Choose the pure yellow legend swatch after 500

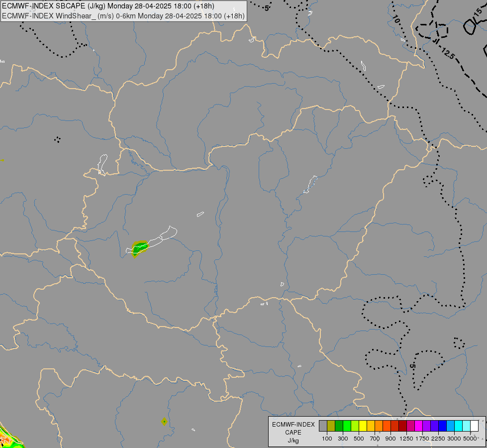[363, 426]
